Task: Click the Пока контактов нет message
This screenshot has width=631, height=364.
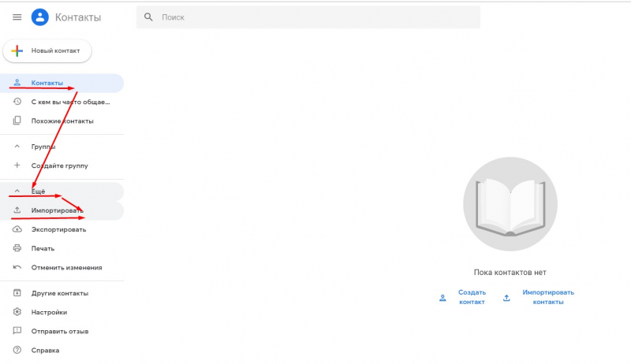Action: [510, 273]
